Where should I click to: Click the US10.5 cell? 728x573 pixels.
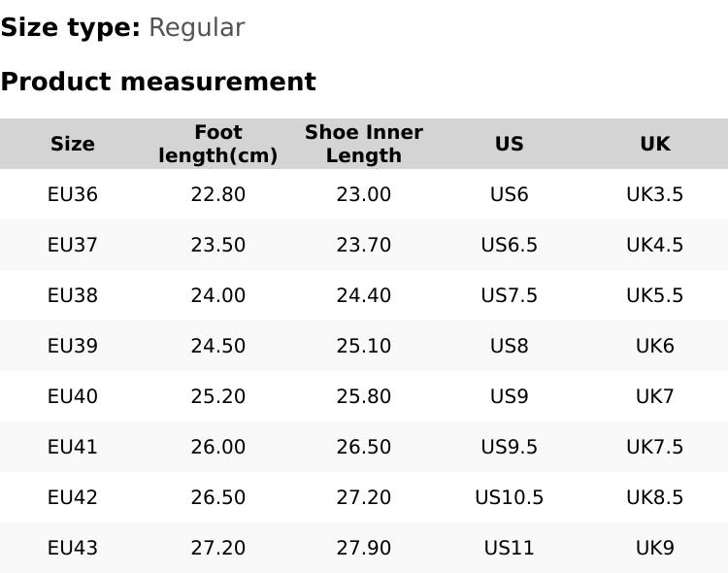(x=510, y=497)
